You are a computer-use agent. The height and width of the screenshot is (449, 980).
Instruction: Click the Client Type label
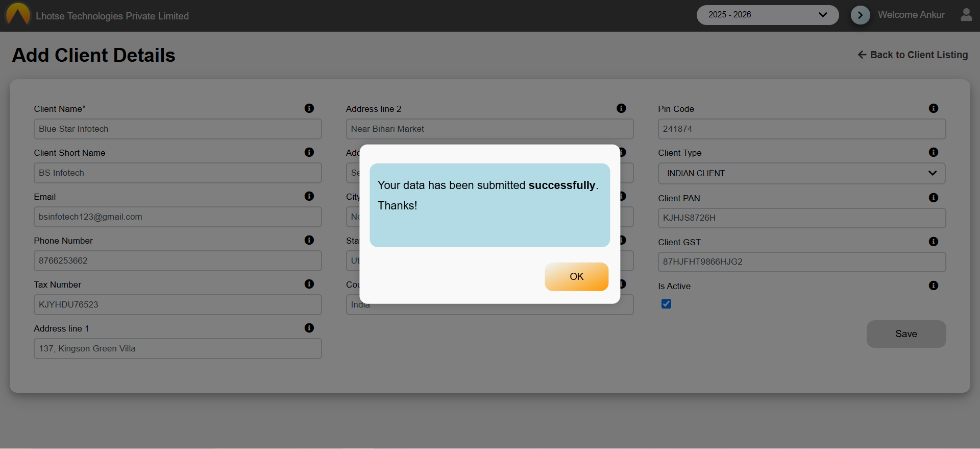point(680,153)
